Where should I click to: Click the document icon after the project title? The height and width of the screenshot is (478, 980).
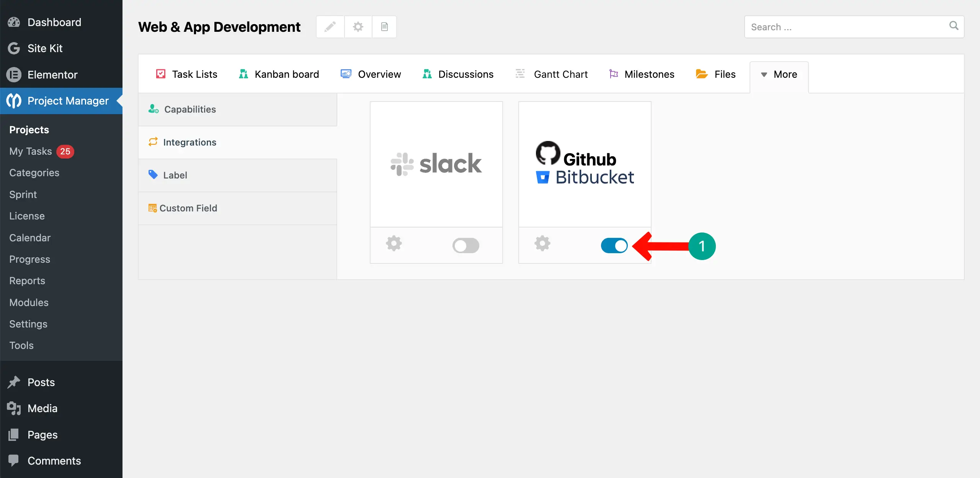(384, 27)
